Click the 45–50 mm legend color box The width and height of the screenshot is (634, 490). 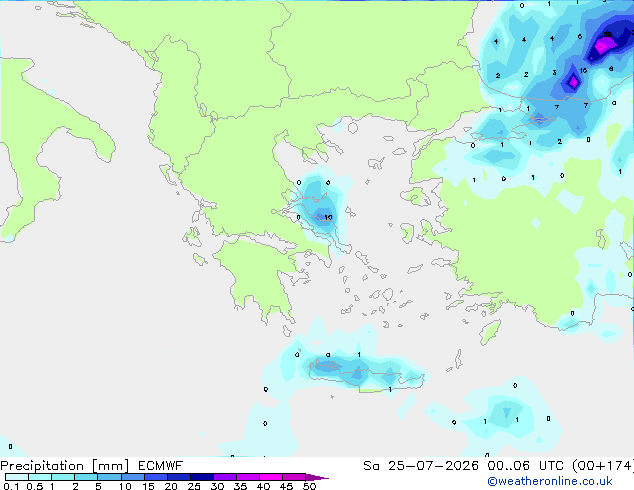coord(294,477)
